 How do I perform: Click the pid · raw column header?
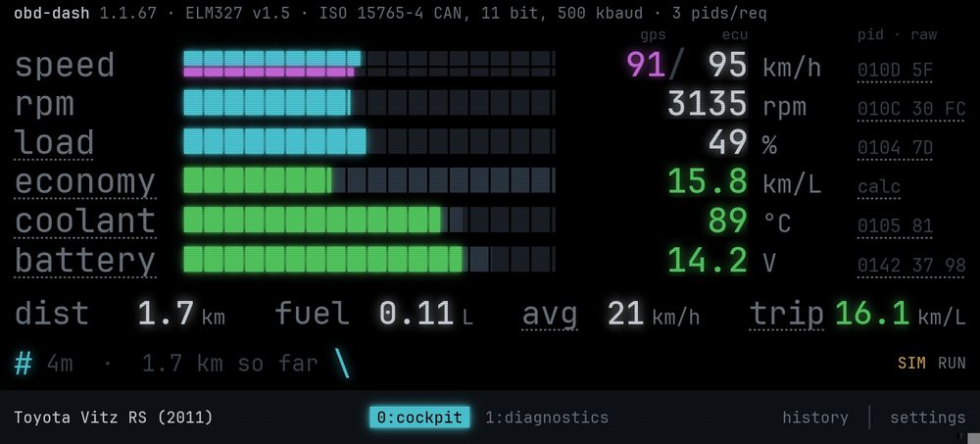click(x=898, y=35)
